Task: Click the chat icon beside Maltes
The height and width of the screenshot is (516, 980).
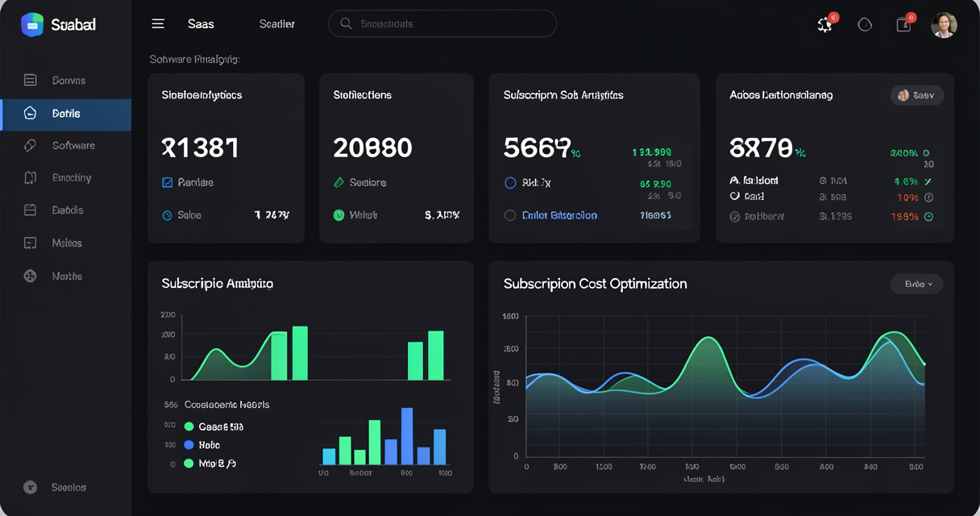Action: (31, 243)
